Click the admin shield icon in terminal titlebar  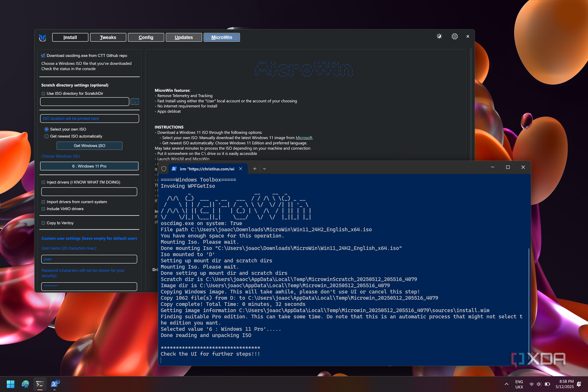[x=164, y=169]
